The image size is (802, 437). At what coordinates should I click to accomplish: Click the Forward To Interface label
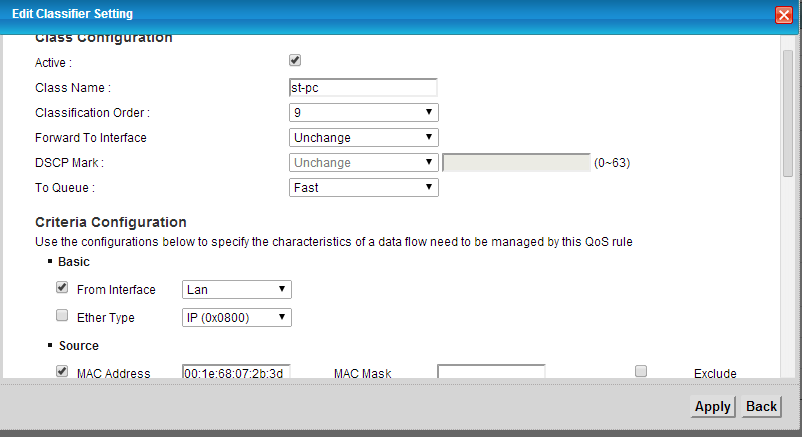click(x=91, y=138)
